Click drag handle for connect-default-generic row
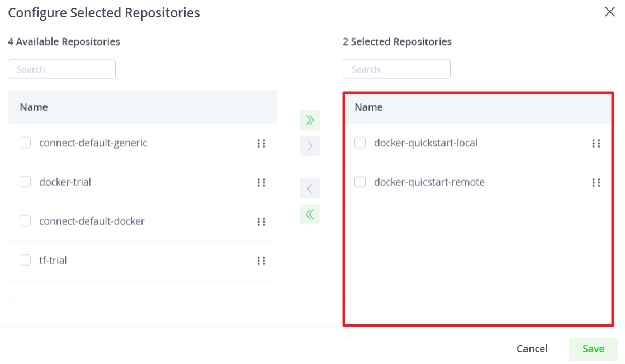This screenshot has width=625, height=364. tap(261, 144)
